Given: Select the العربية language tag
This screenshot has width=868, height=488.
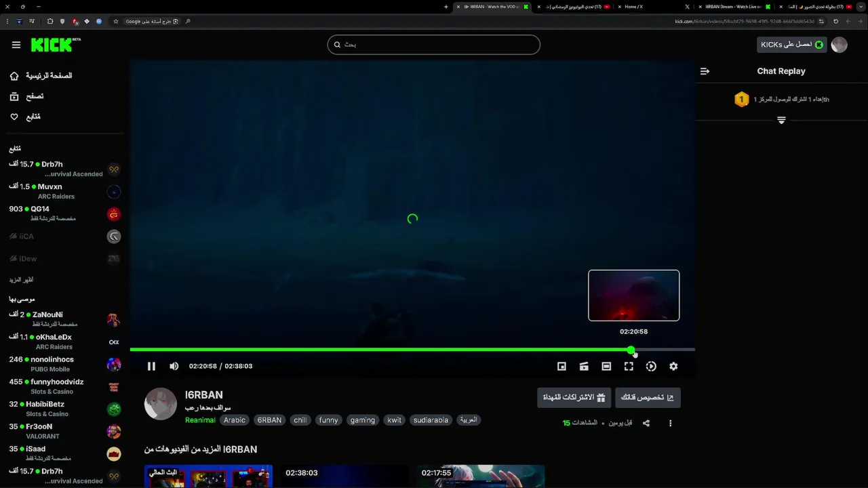Looking at the screenshot, I should coord(469,420).
